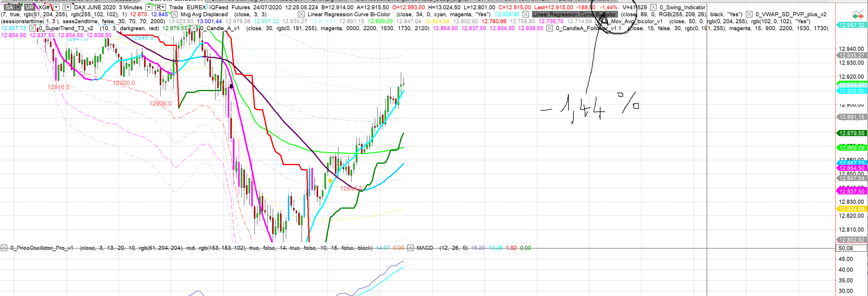Screen dimensions: 868x296
Task: Click the O=12.993,50 open price readout
Action: pos(408,7)
